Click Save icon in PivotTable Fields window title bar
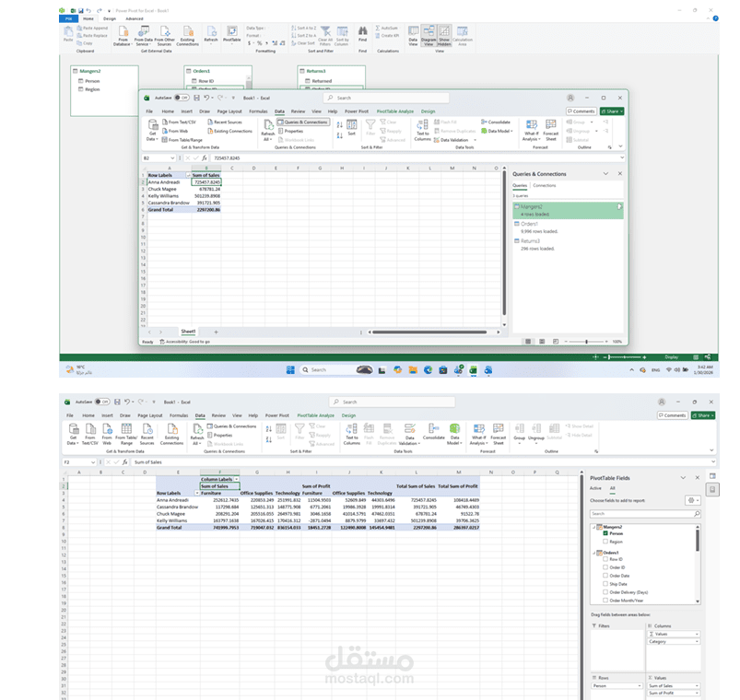 tap(117, 402)
